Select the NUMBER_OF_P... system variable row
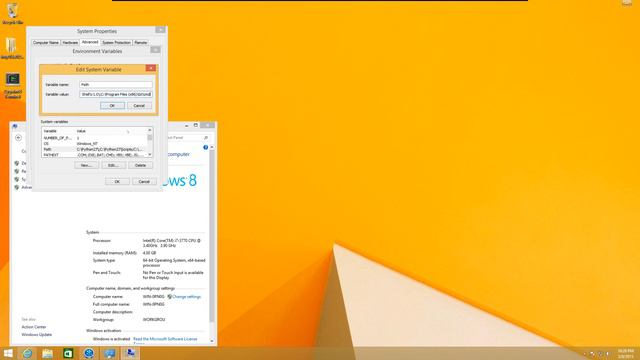The height and width of the screenshot is (360, 640). pyautogui.click(x=94, y=138)
